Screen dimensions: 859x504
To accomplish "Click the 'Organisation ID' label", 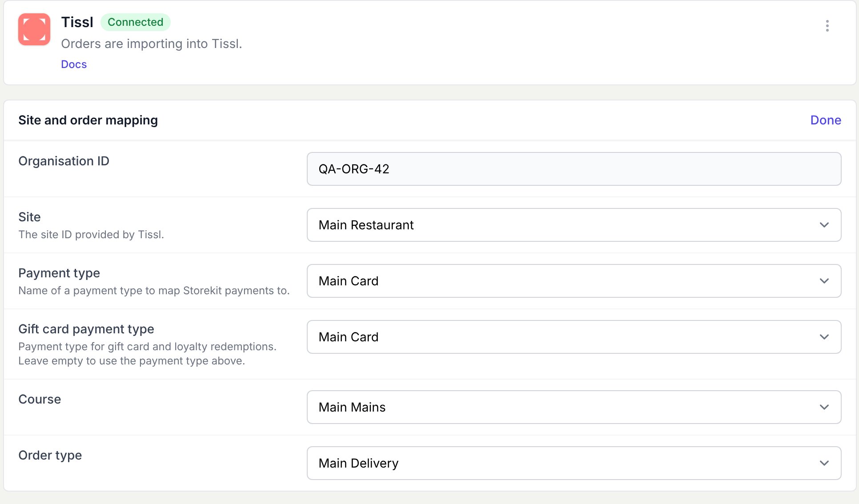I will pyautogui.click(x=64, y=161).
